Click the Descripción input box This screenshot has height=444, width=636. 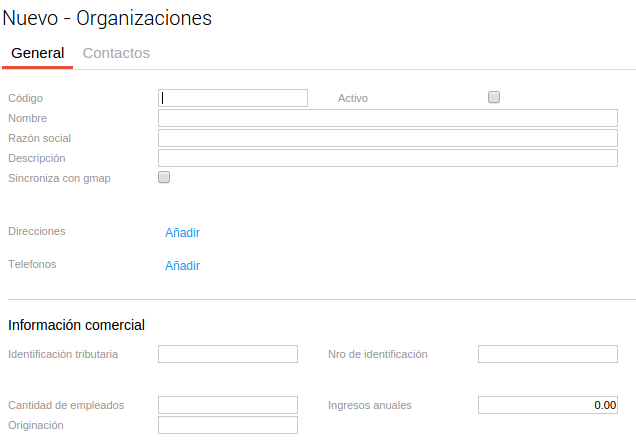(x=388, y=158)
